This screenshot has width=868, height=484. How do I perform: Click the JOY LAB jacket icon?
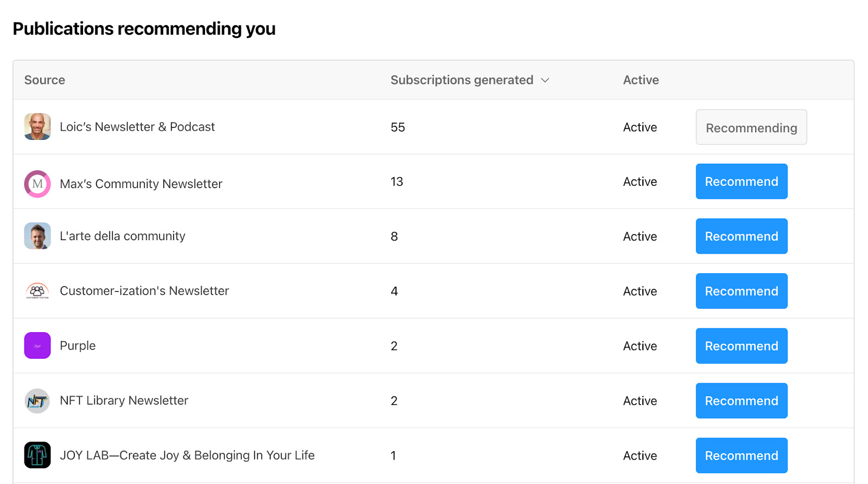point(37,455)
